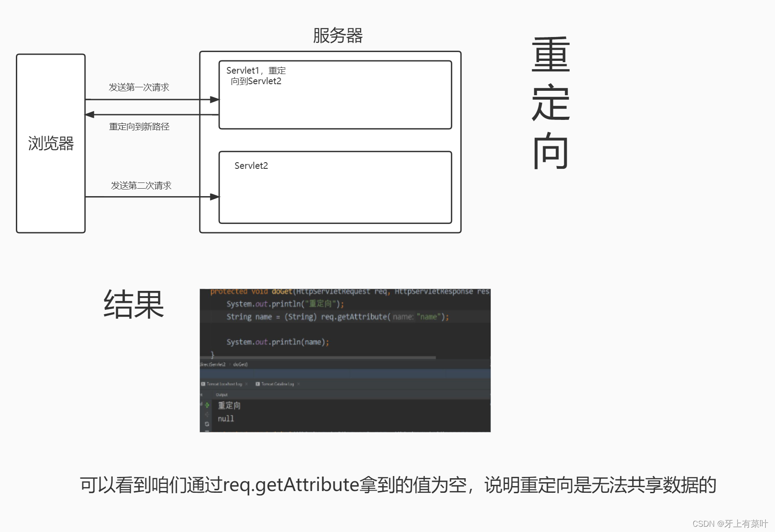
Task: Click the System.out.println("重定向") line
Action: click(x=285, y=304)
